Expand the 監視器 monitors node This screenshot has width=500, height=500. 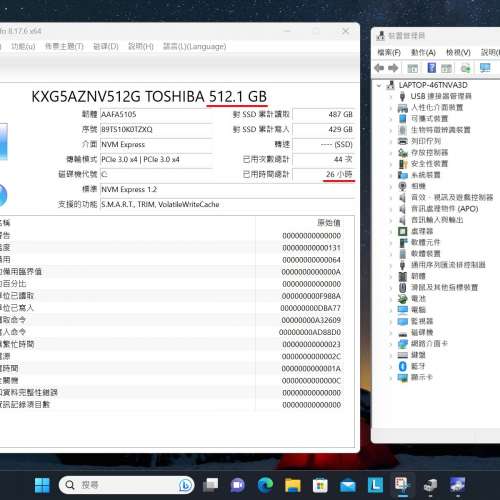point(391,321)
